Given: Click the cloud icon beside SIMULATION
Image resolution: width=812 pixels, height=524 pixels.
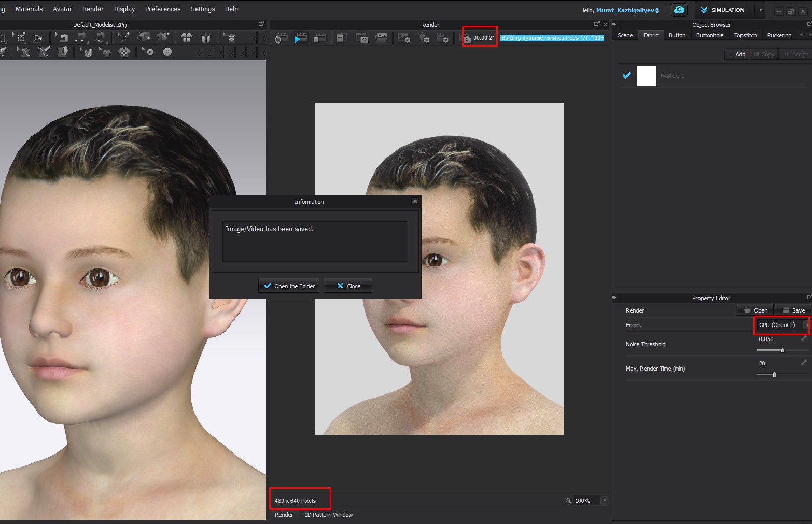Looking at the screenshot, I should click(679, 10).
